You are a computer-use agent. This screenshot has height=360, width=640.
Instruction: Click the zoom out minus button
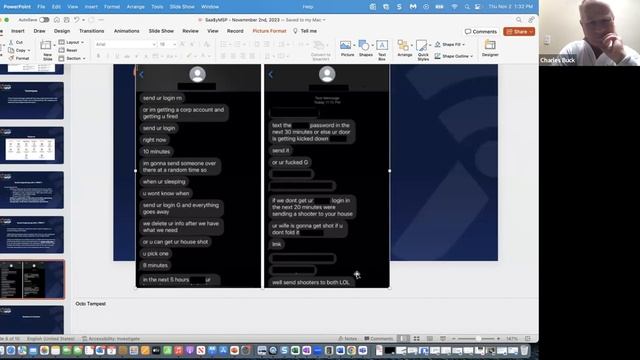[453, 338]
